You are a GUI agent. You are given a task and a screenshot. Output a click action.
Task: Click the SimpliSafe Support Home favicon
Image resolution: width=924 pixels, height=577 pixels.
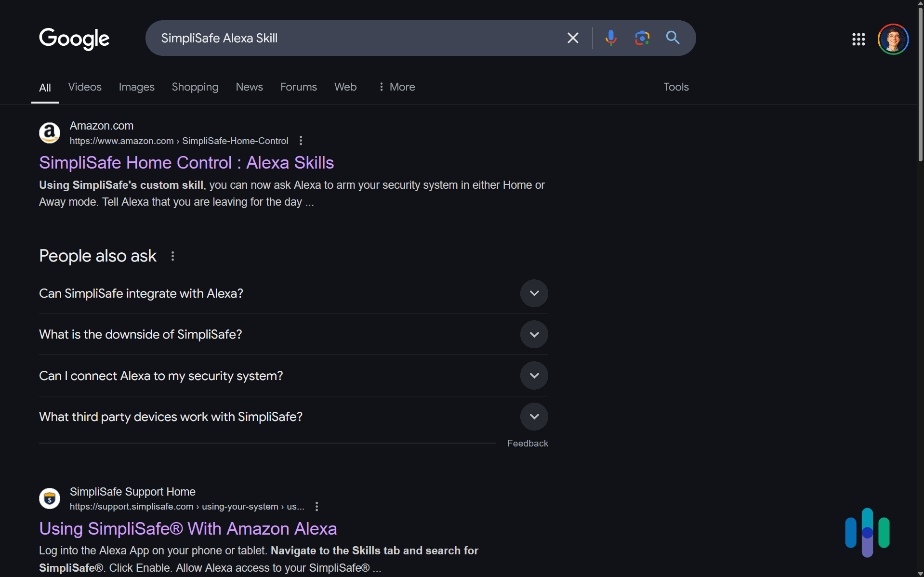point(49,498)
